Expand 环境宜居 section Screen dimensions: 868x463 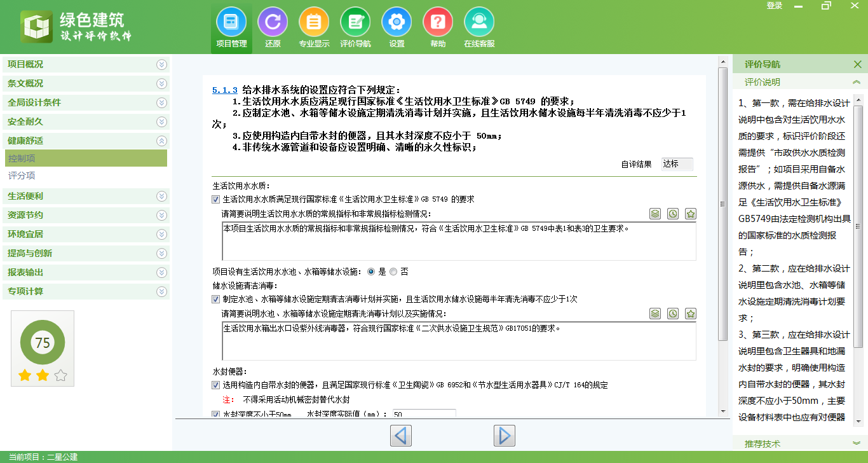86,234
